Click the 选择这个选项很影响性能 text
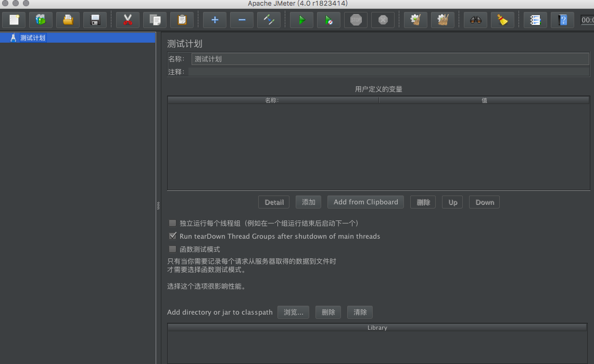594x364 pixels. [x=207, y=287]
